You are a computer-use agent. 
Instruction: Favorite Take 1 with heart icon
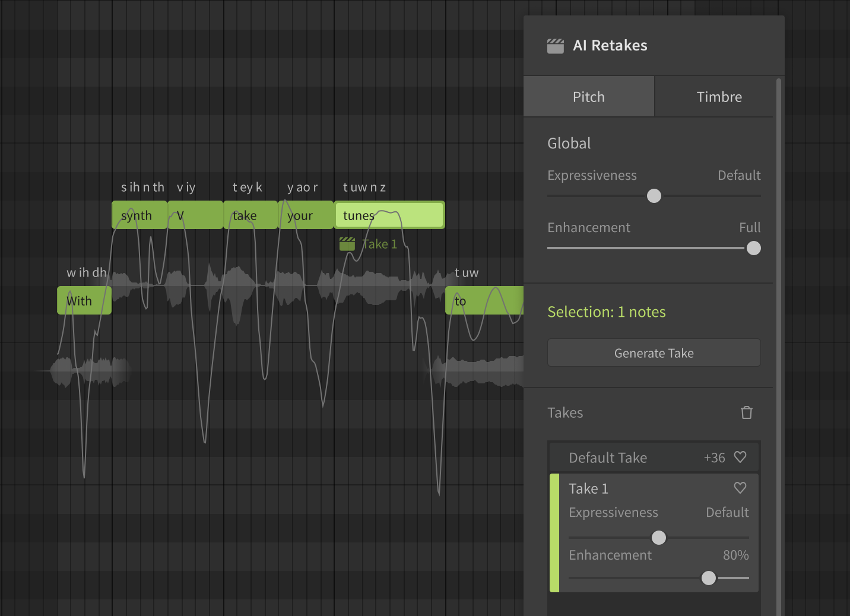(x=740, y=488)
